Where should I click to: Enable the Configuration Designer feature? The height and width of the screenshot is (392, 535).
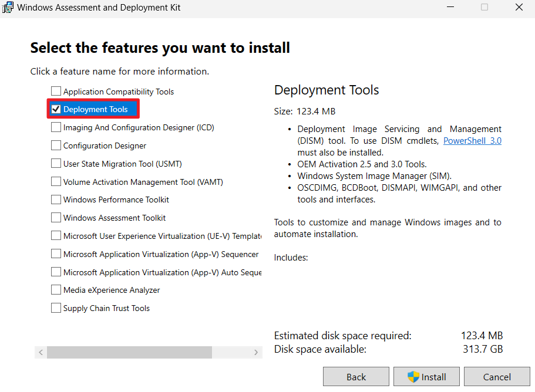(56, 145)
